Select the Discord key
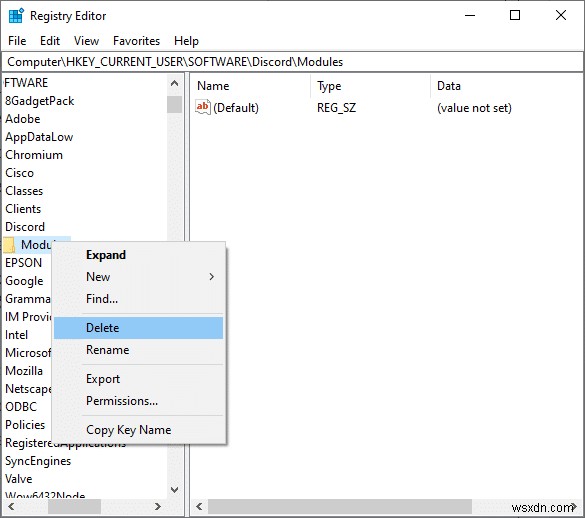This screenshot has width=585, height=518. tap(25, 227)
